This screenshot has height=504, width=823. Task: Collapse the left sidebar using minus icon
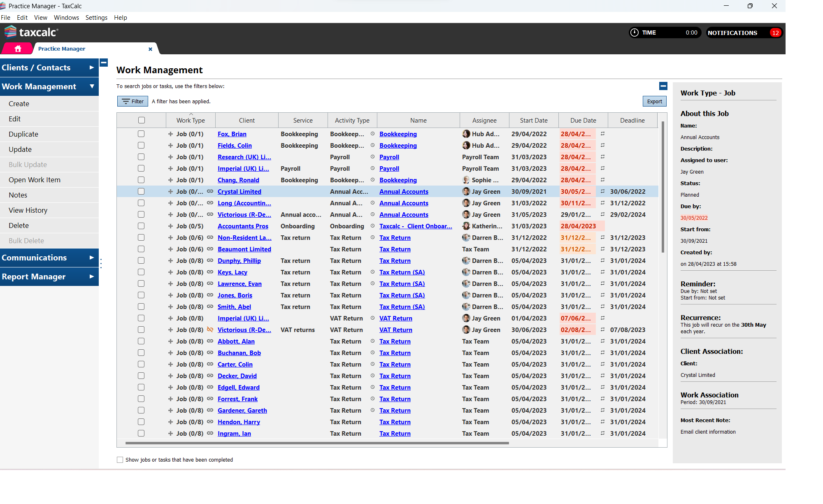(104, 63)
